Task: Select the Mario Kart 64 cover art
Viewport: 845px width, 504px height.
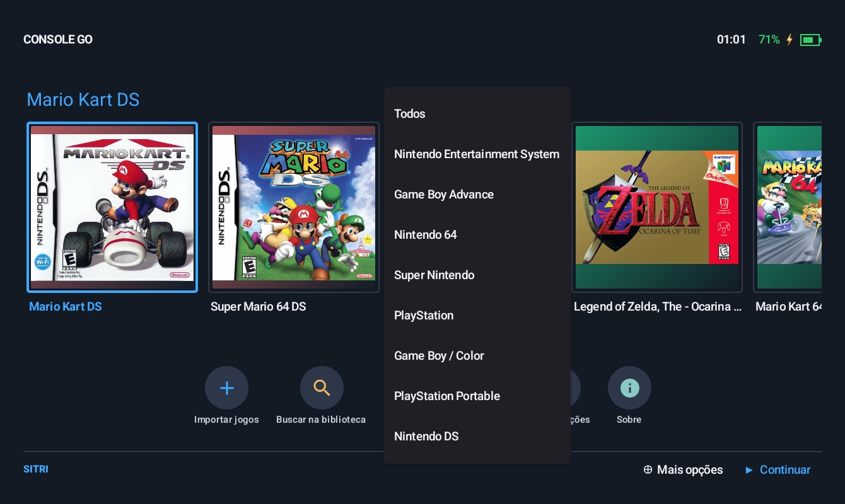Action: point(788,207)
